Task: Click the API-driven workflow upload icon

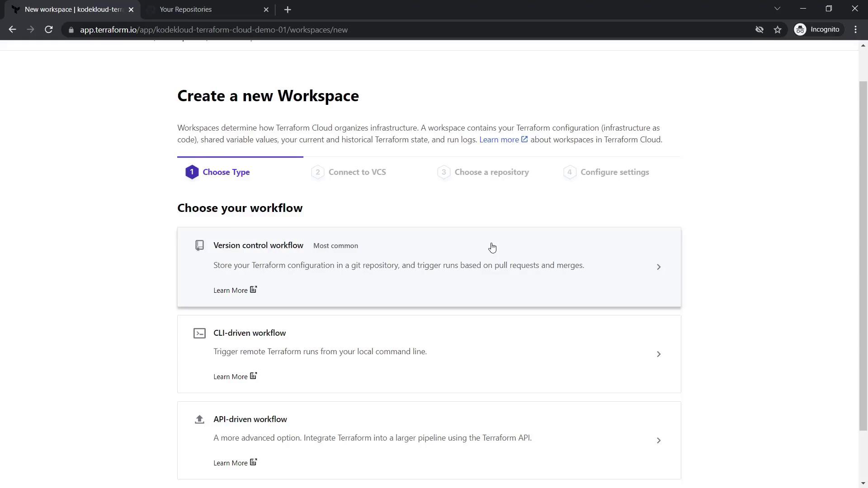Action: [199, 420]
